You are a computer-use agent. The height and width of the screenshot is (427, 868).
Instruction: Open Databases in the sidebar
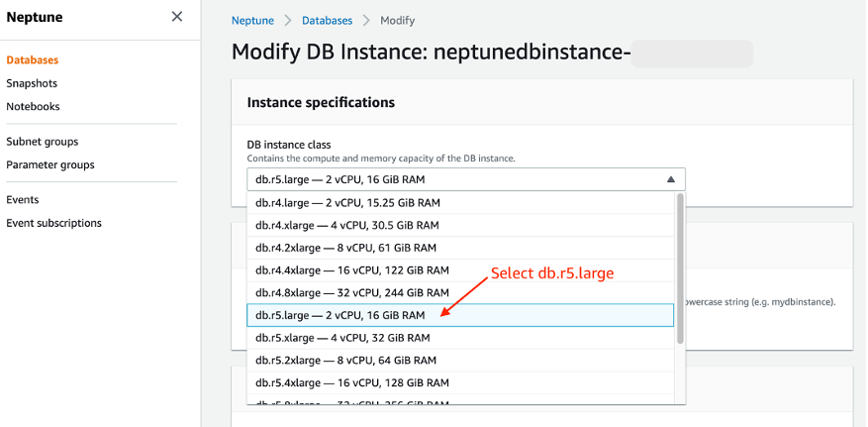point(32,59)
